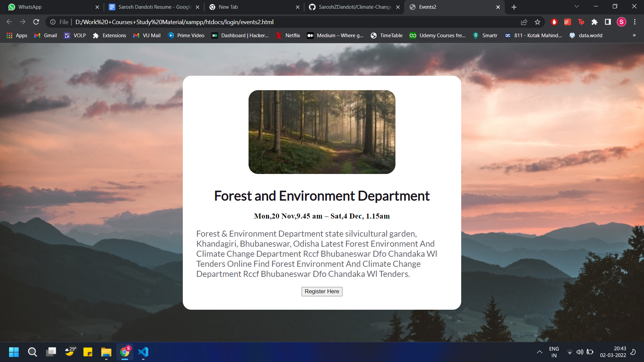This screenshot has height=362, width=644.
Task: Click the taskbar search icon
Action: tap(32, 352)
